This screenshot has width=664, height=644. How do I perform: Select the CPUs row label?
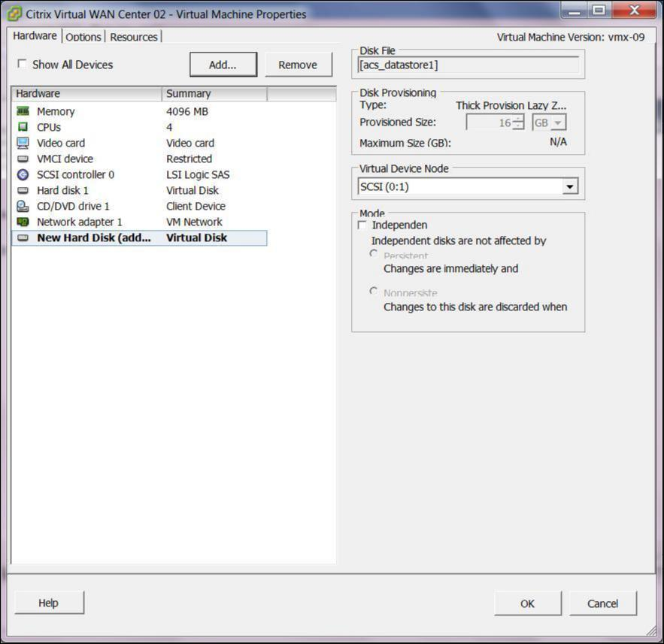click(49, 127)
